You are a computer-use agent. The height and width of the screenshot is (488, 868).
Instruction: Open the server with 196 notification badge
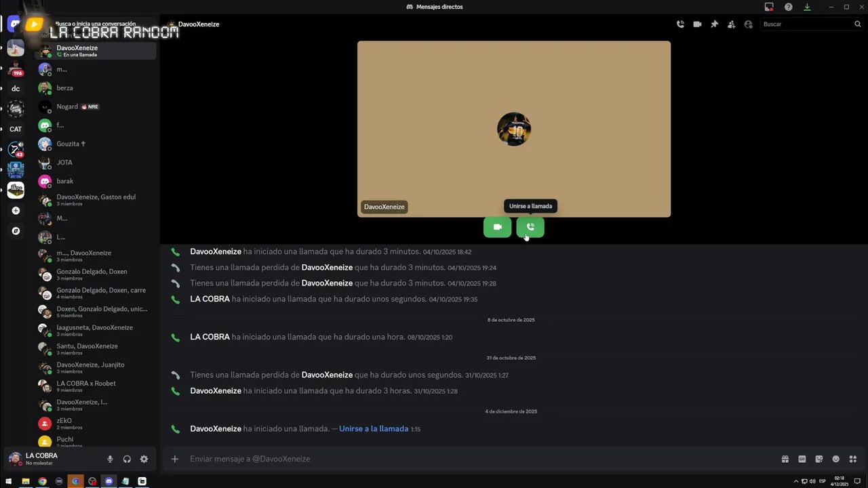[x=16, y=68]
